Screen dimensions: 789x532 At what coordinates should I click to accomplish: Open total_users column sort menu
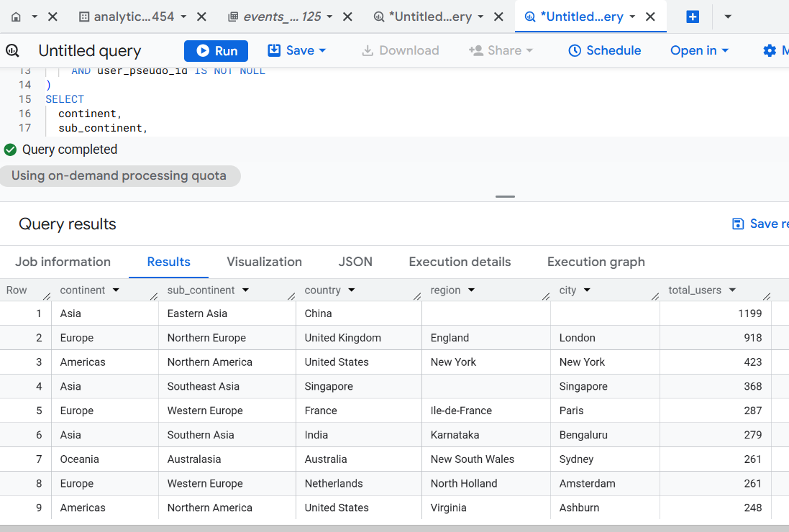[732, 290]
